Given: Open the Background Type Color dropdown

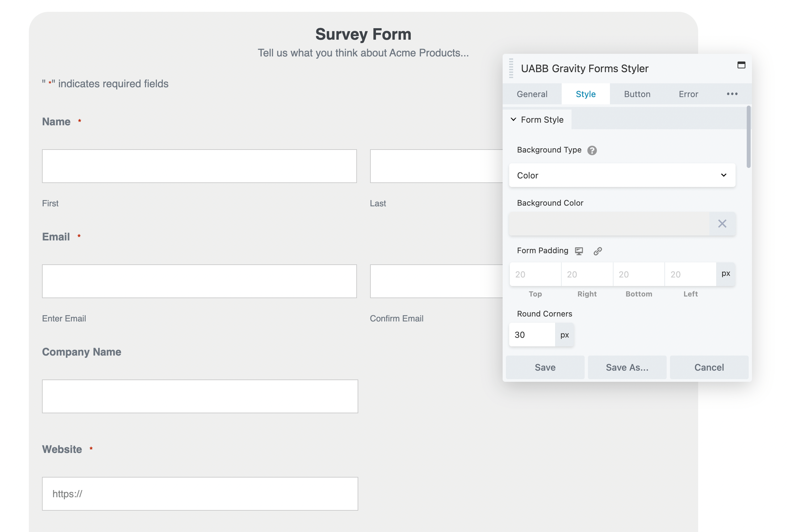Looking at the screenshot, I should [622, 175].
